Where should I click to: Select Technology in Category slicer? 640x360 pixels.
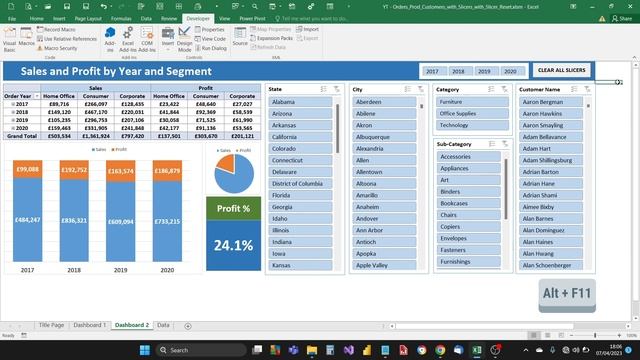click(x=472, y=125)
